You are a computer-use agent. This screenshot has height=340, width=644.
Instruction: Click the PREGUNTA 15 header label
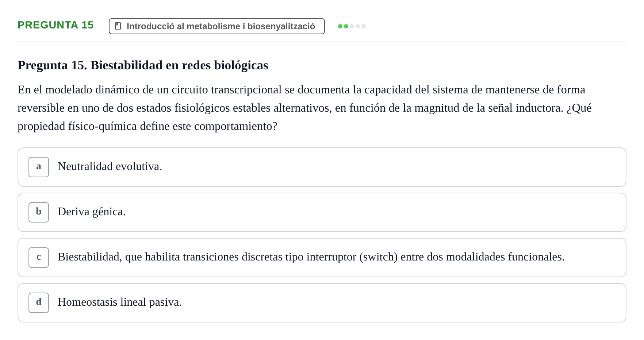click(55, 25)
